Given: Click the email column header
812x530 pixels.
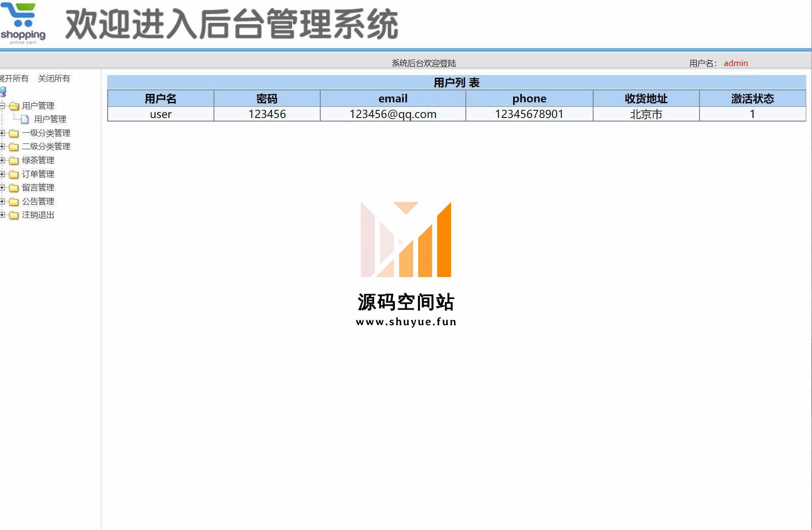Looking at the screenshot, I should (x=393, y=98).
